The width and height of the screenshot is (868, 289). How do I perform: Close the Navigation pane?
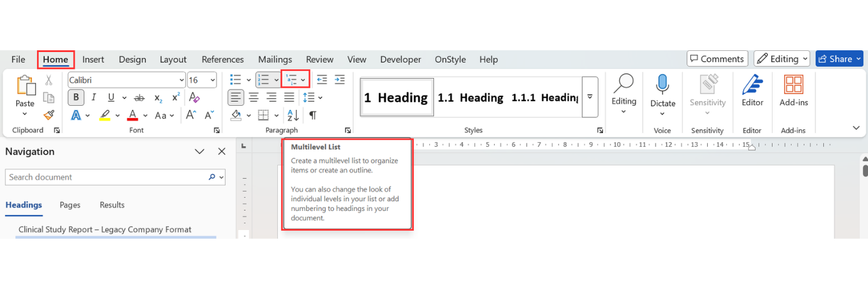(222, 151)
